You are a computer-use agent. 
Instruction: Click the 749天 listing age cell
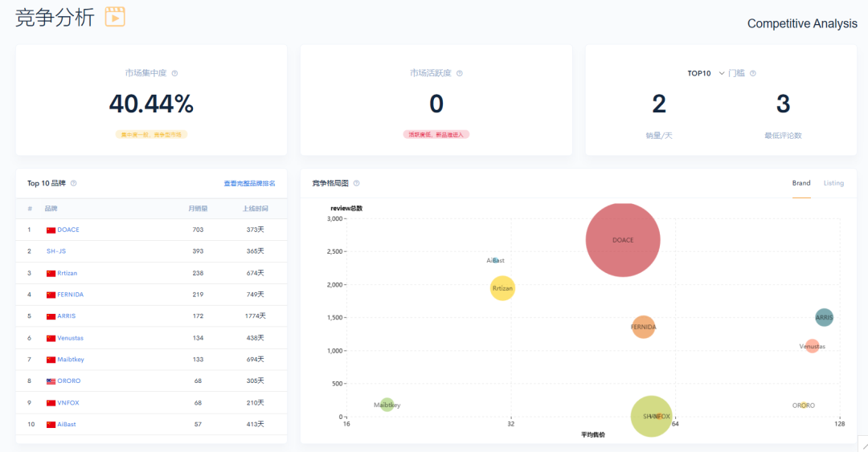(x=256, y=295)
